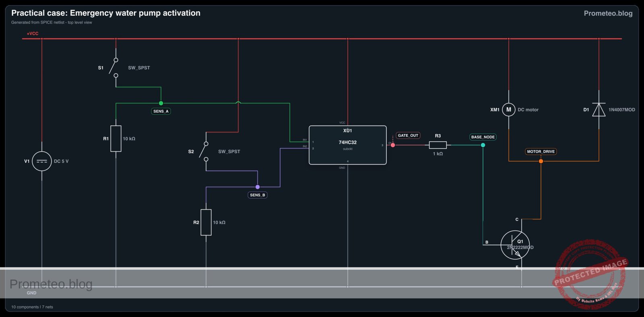The height and width of the screenshot is (317, 644).
Task: Select the XM1 DC motor symbol
Action: pyautogui.click(x=509, y=110)
